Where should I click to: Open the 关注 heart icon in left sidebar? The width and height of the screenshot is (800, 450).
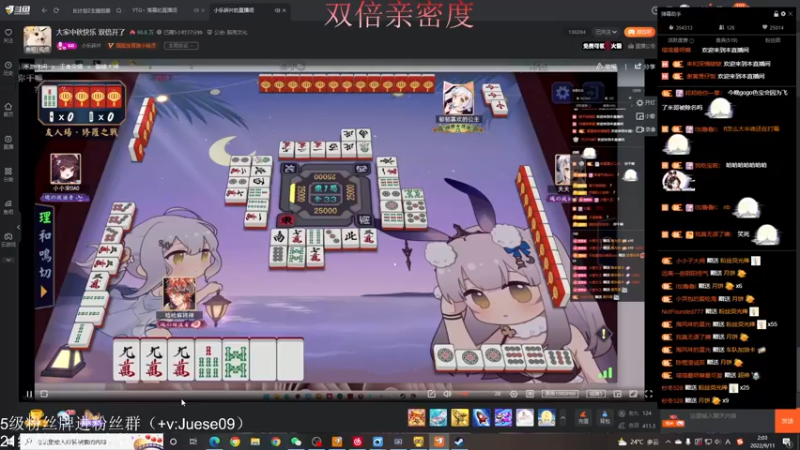tap(8, 35)
